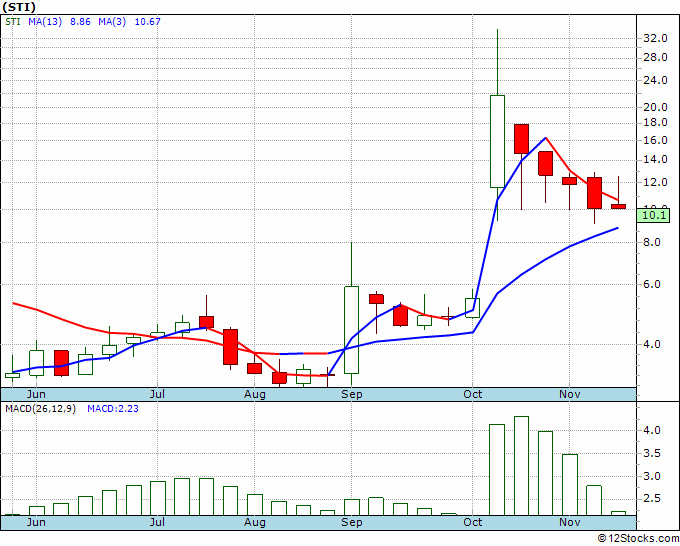Click Oct on the price chart axis
Viewport: 680px width, 546px height.
[x=473, y=394]
